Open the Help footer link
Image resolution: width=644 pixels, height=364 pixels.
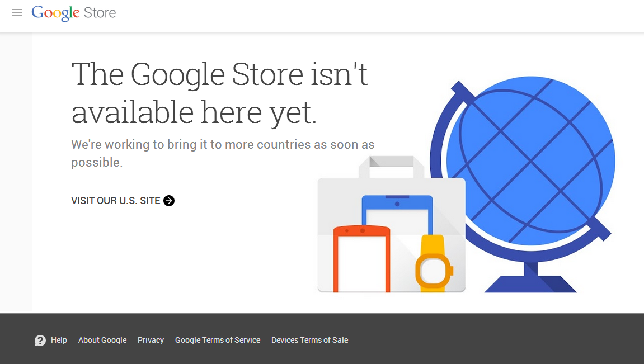(x=59, y=340)
